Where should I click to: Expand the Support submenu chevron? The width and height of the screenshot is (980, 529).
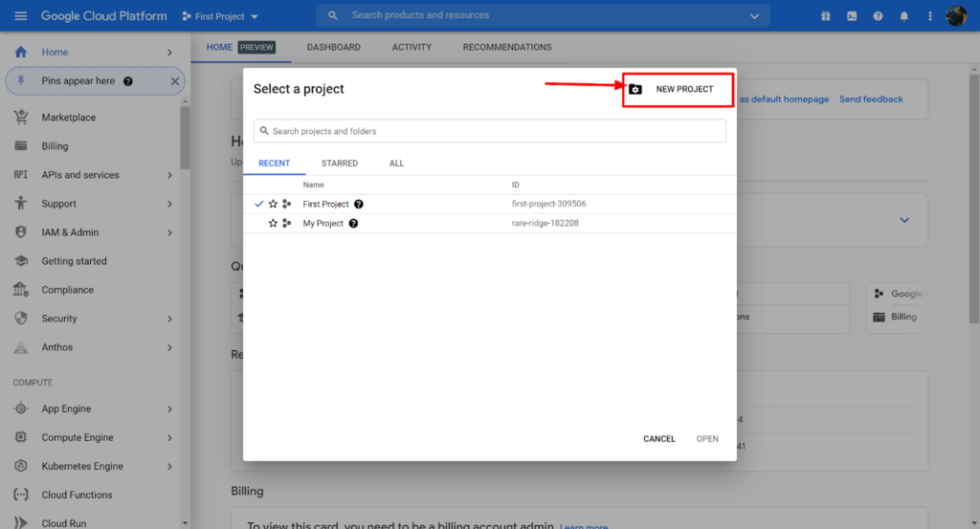pos(169,204)
